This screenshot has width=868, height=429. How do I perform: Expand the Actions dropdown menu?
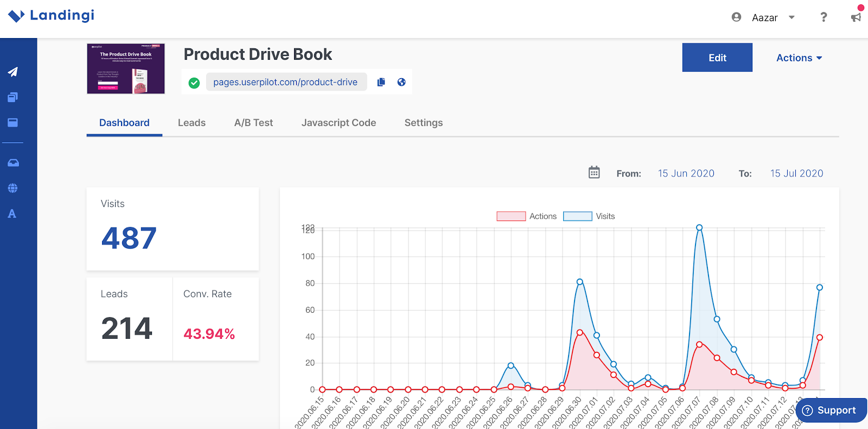799,58
